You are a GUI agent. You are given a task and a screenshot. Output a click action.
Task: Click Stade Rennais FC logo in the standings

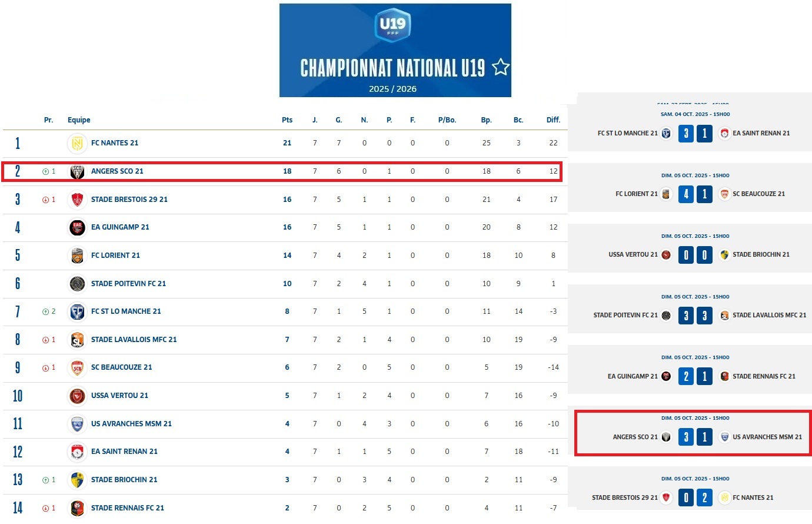click(77, 508)
